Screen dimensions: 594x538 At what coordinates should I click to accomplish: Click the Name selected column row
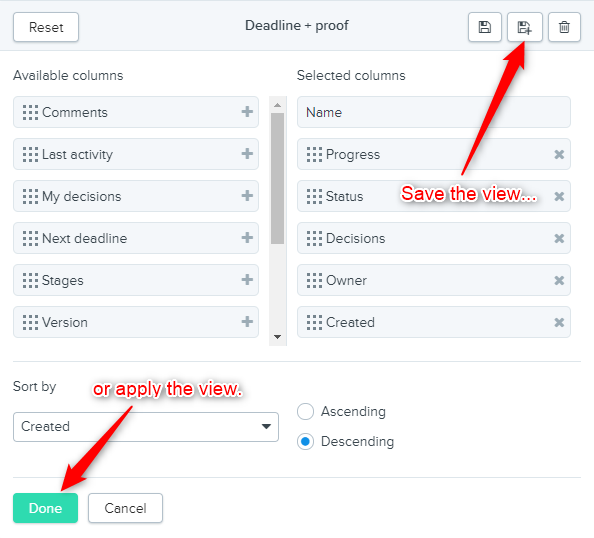pos(434,112)
